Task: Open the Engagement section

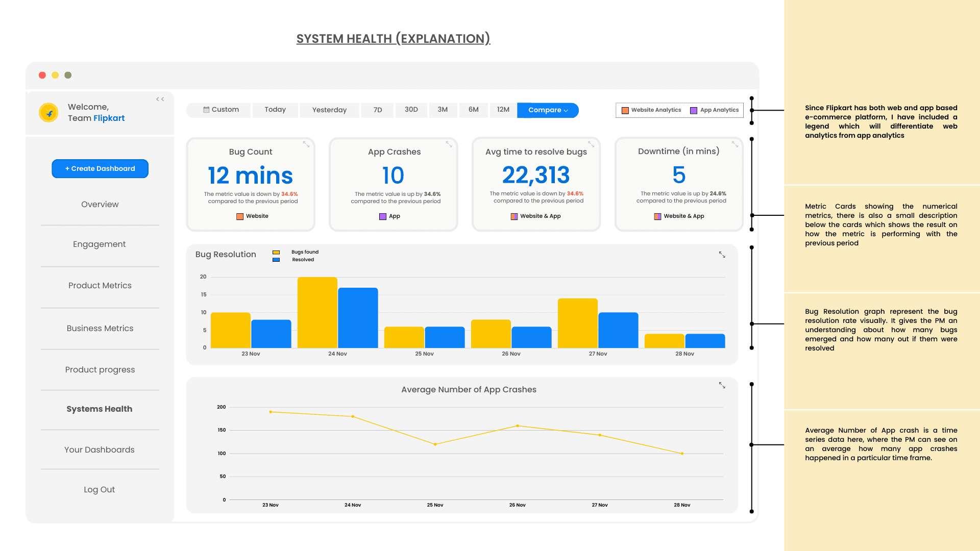Action: 100,244
